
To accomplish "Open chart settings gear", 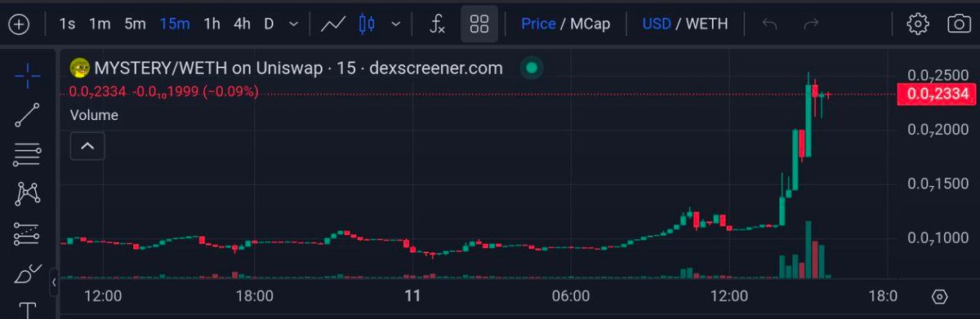I will point(919,24).
